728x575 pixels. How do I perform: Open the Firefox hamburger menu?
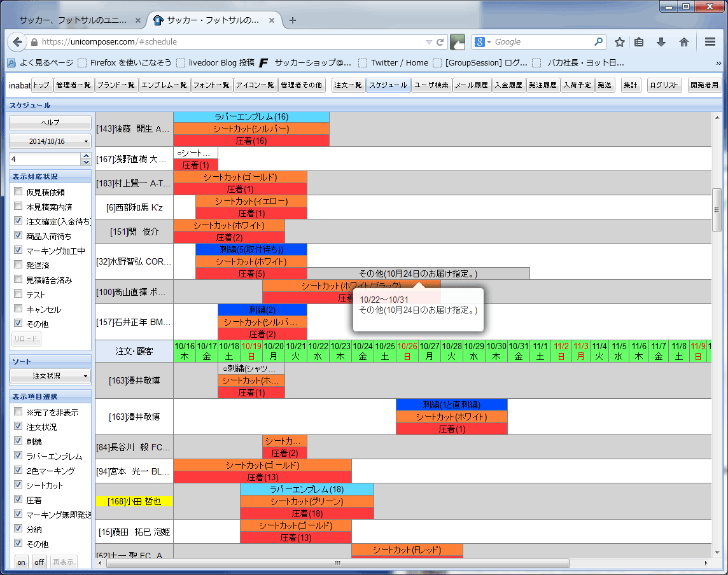coord(710,42)
